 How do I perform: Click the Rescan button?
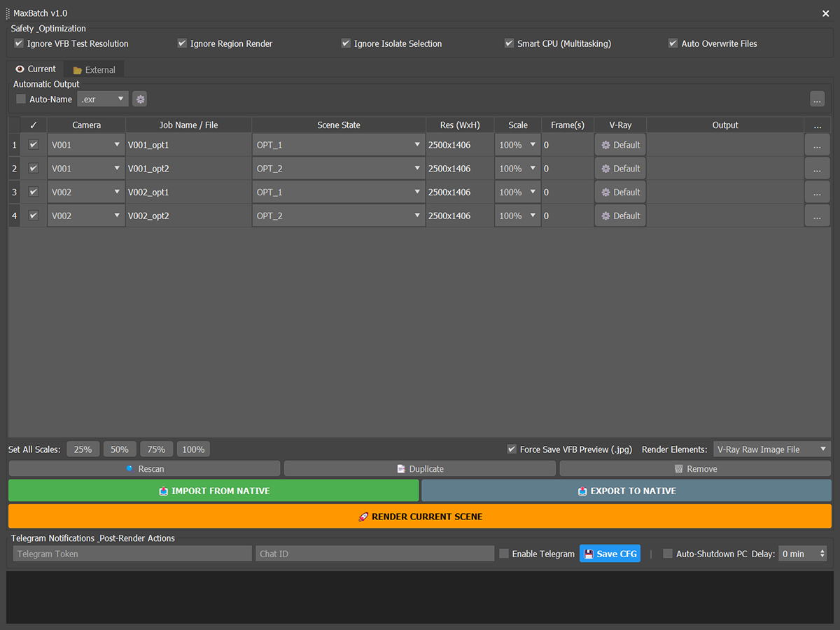[144, 468]
